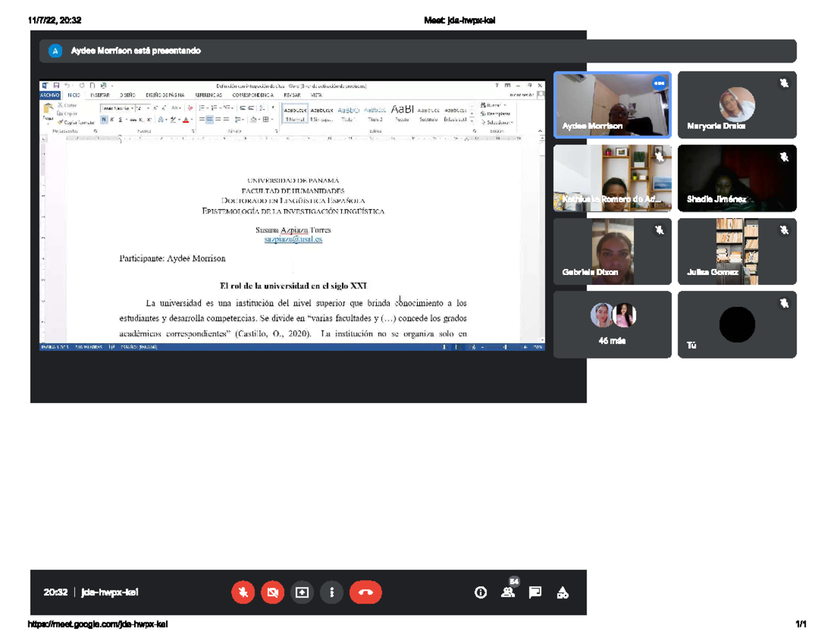This screenshot has width=834, height=644.
Task: Click the present screen button
Action: click(302, 593)
